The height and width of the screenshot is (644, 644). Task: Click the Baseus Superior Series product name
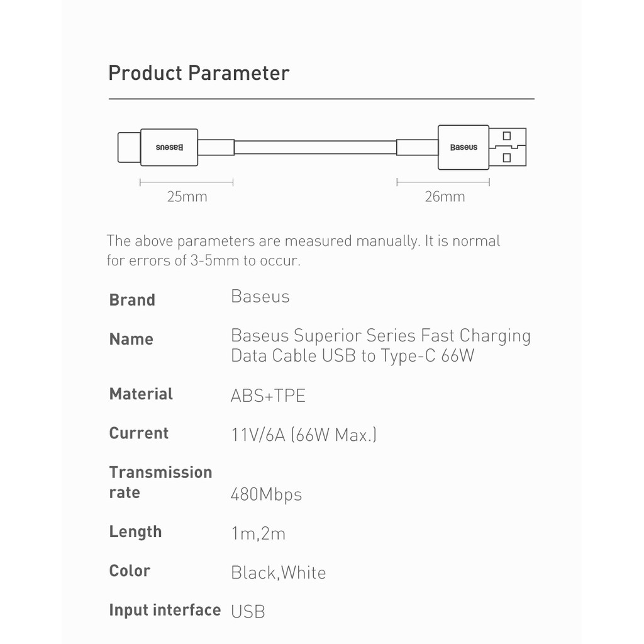coord(380,345)
